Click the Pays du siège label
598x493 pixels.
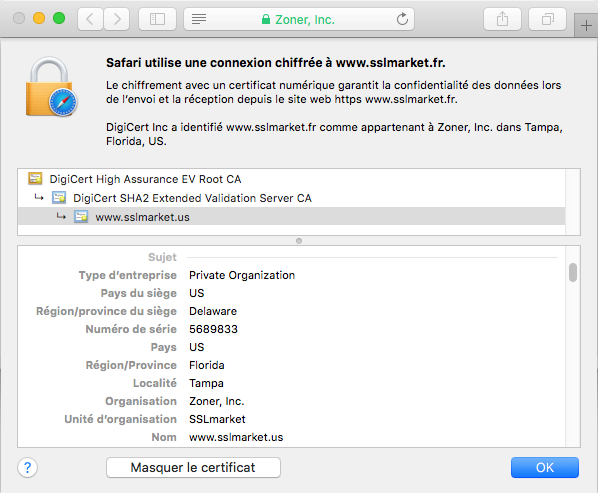coord(138,293)
